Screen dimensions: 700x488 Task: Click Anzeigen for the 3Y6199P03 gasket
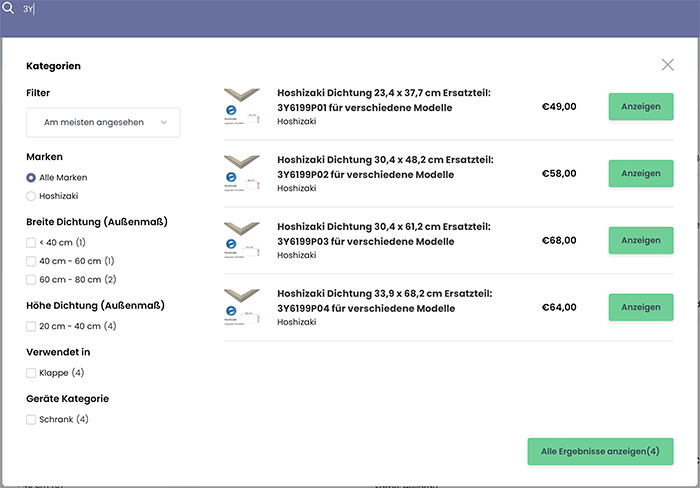point(640,240)
